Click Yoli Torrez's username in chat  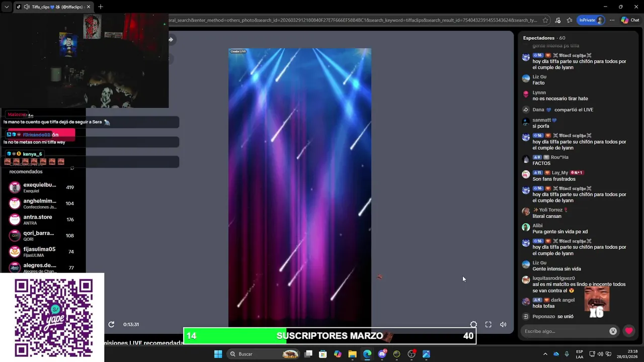click(x=550, y=210)
